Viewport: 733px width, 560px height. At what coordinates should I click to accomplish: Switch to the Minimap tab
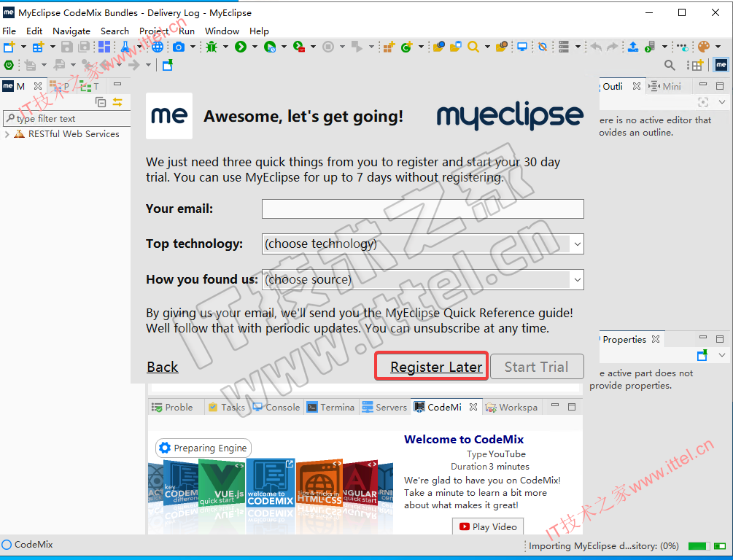665,86
